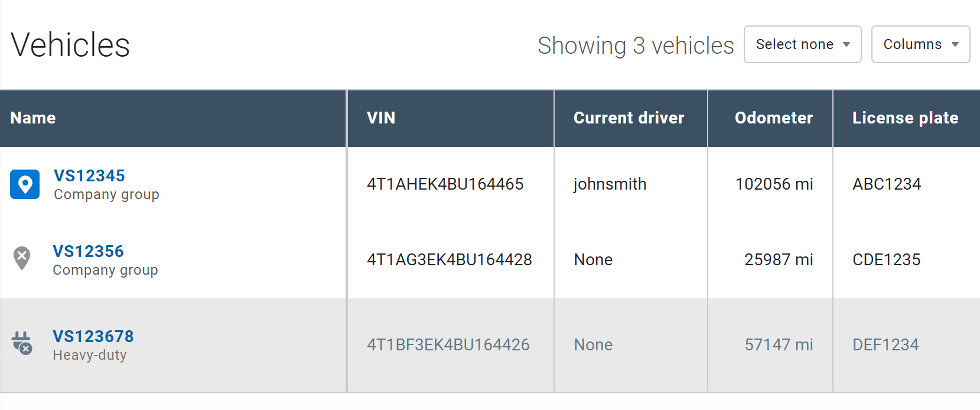Click license plate CDE1235 cell
980x410 pixels.
[x=886, y=260]
